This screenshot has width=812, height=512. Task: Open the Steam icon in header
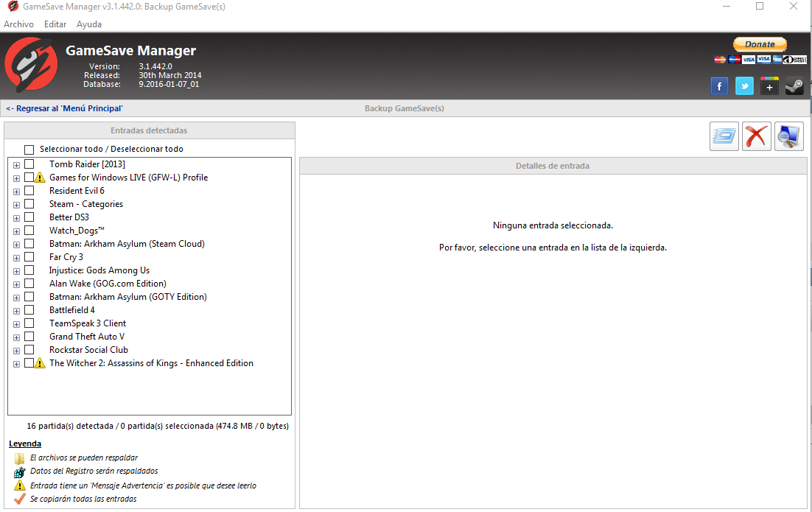click(794, 86)
